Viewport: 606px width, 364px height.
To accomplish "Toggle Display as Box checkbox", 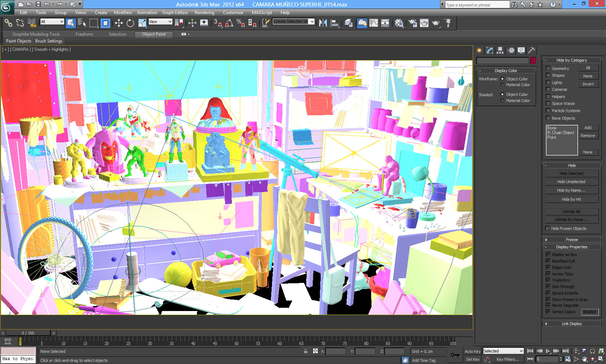I will [x=548, y=254].
